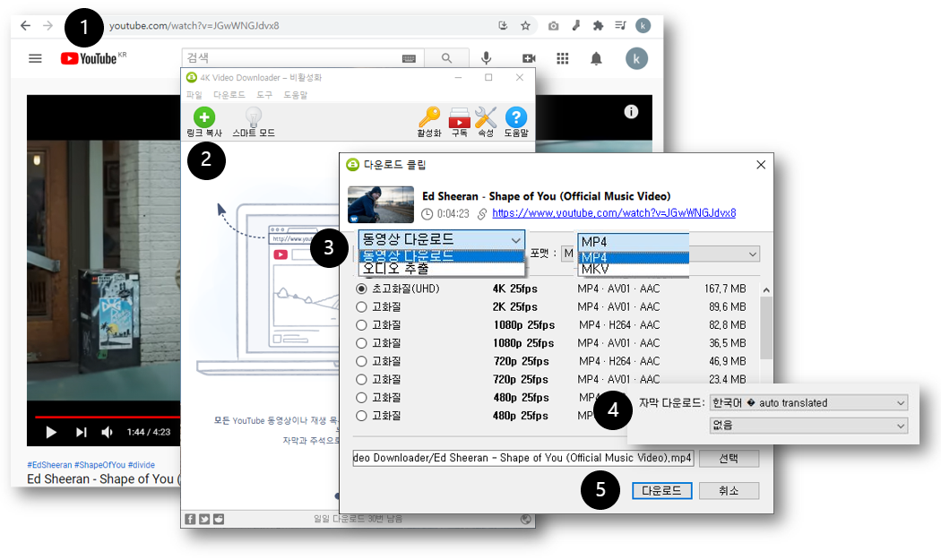
Task: Open the 다운로드 menu
Action: pos(229,95)
